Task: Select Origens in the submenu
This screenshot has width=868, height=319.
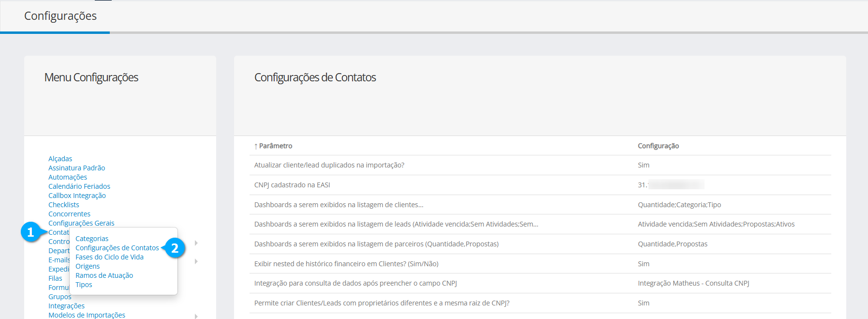Action: [88, 266]
